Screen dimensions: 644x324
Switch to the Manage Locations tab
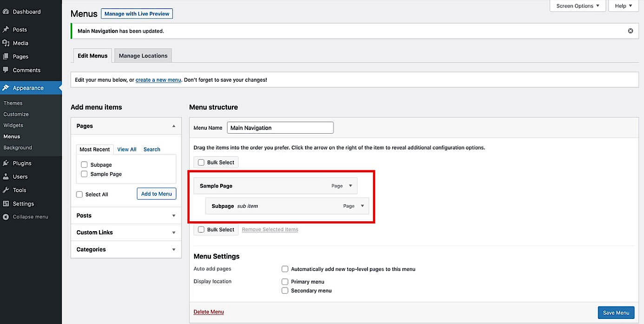(x=143, y=55)
